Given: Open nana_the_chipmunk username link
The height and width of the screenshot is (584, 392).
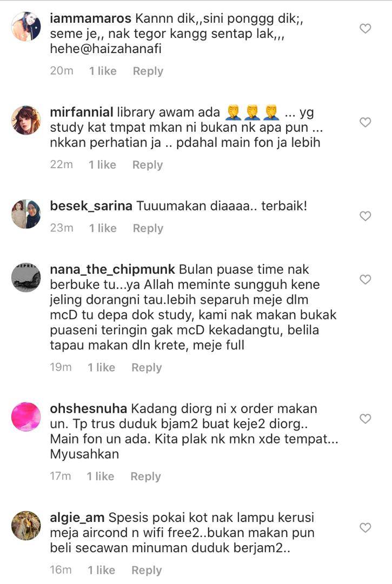Looking at the screenshot, I should point(112,270).
